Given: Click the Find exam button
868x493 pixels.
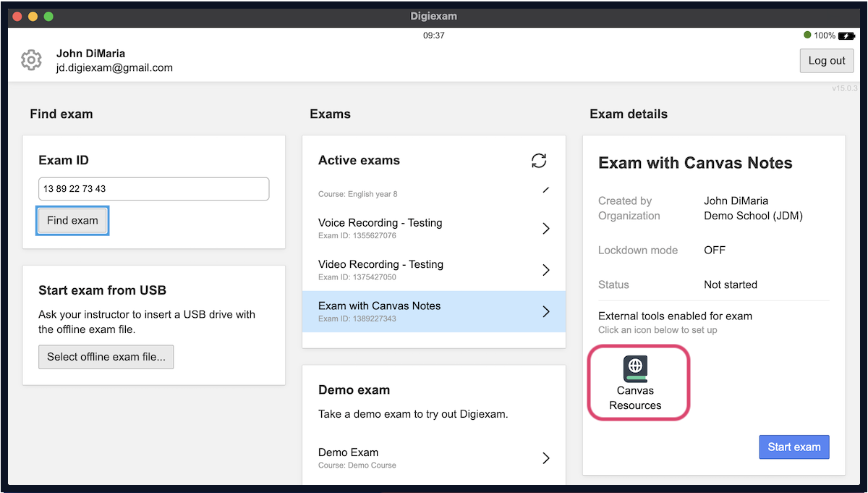Looking at the screenshot, I should (x=72, y=220).
